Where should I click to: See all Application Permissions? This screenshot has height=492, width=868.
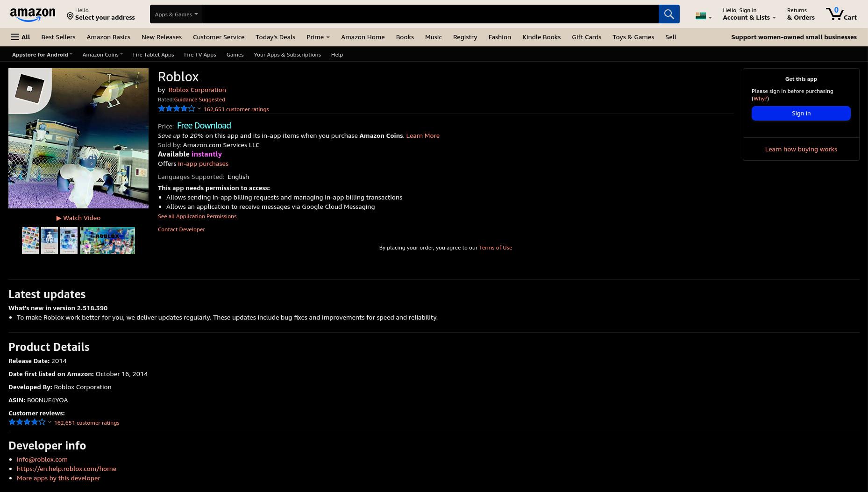click(197, 216)
